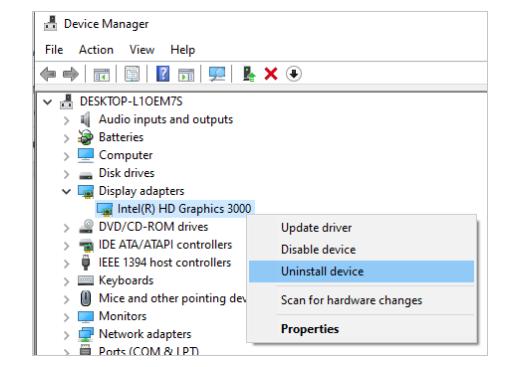Select the Display adapters label

click(141, 191)
